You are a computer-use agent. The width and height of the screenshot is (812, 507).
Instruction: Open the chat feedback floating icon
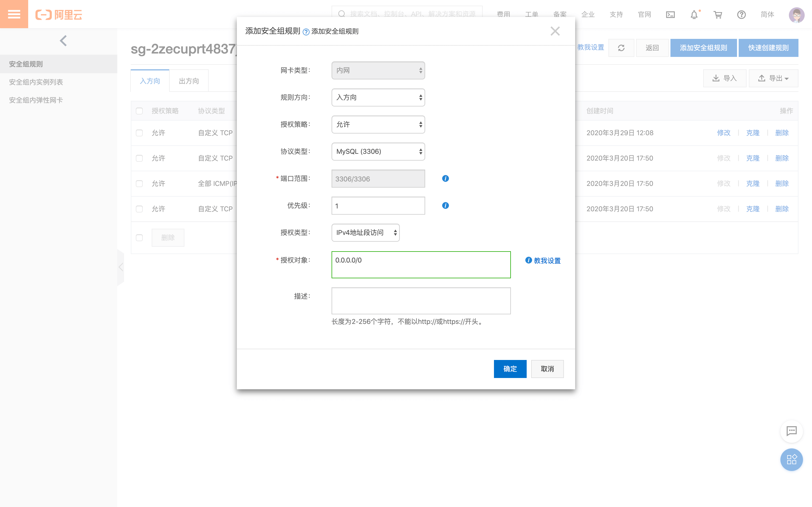[791, 431]
